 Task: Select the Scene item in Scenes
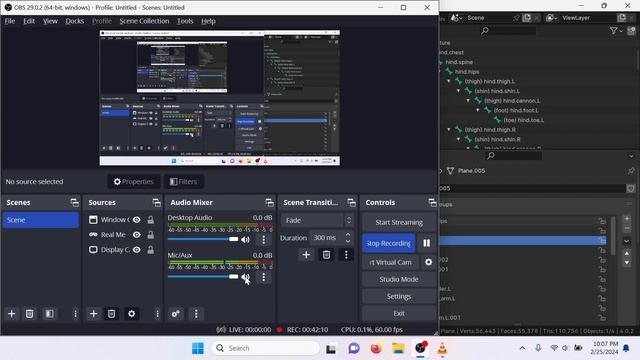point(40,220)
